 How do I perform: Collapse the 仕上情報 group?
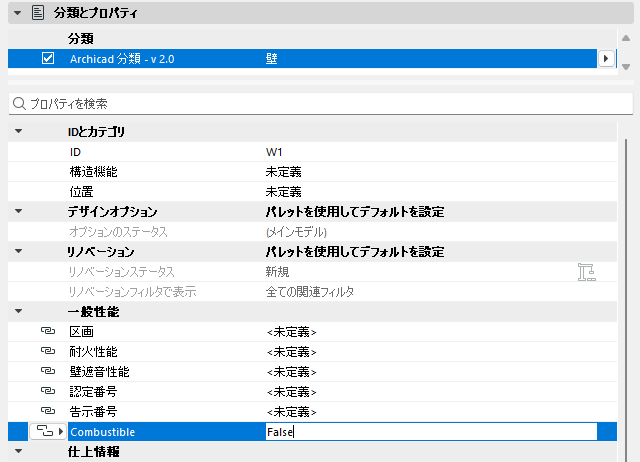click(x=18, y=451)
